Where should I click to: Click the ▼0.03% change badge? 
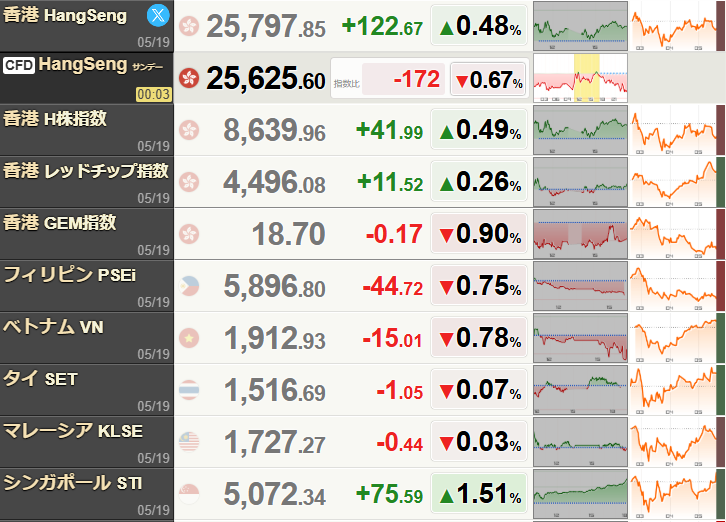(x=479, y=441)
